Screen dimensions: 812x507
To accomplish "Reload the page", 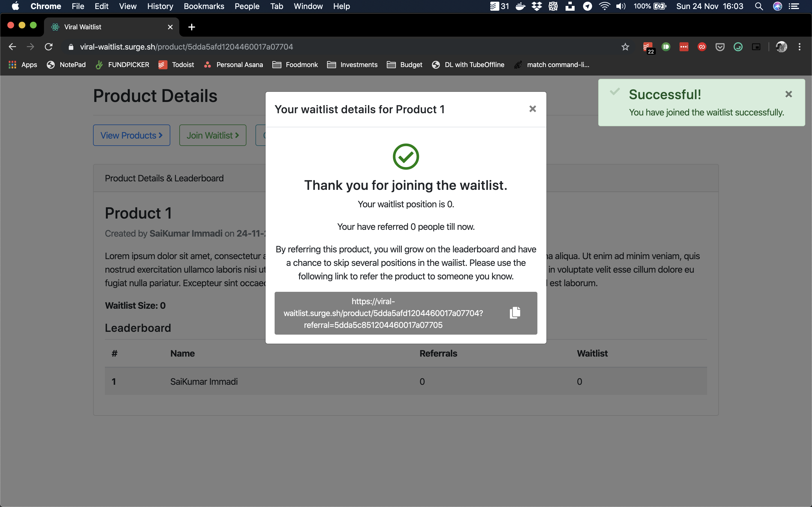I will click(49, 47).
